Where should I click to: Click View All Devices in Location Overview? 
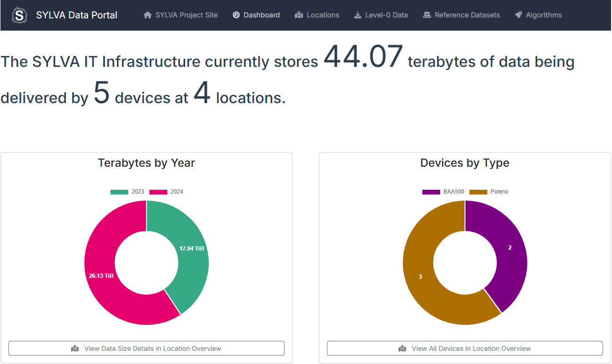tap(465, 348)
